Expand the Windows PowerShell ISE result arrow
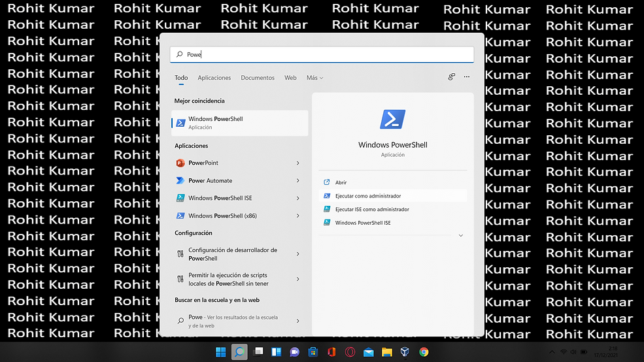Image resolution: width=644 pixels, height=362 pixels. click(x=297, y=198)
